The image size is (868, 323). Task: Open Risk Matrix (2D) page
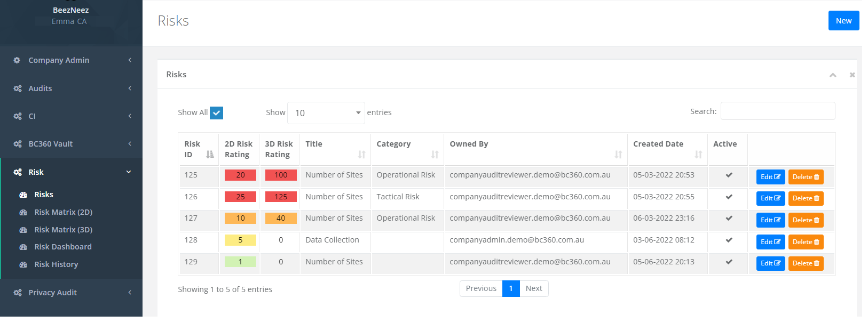(64, 212)
